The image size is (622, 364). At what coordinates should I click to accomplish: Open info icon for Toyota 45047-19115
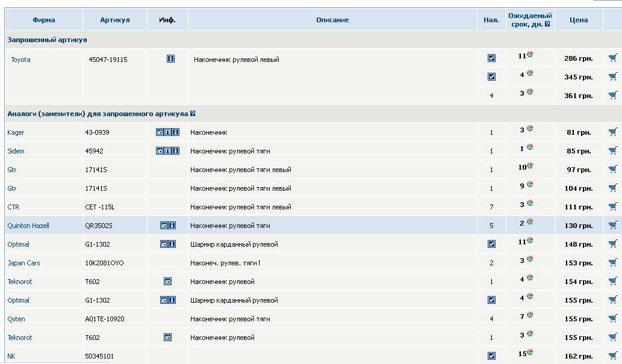[x=170, y=59]
